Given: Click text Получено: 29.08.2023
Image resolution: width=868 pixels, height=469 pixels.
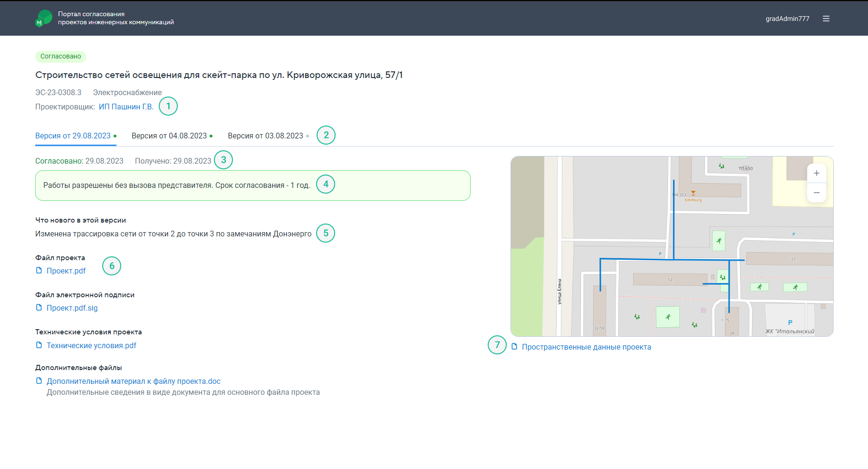Looking at the screenshot, I should [173, 161].
